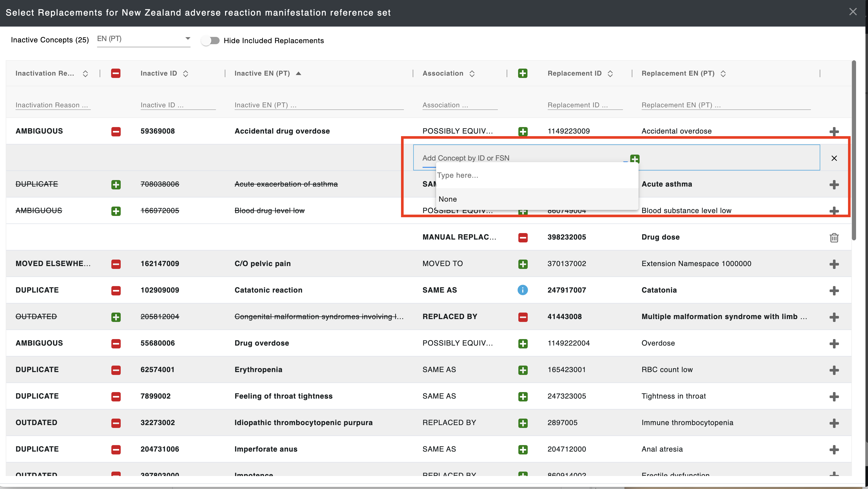Include replacement 204712000 Anal atresia
The width and height of the screenshot is (868, 489).
(x=523, y=450)
